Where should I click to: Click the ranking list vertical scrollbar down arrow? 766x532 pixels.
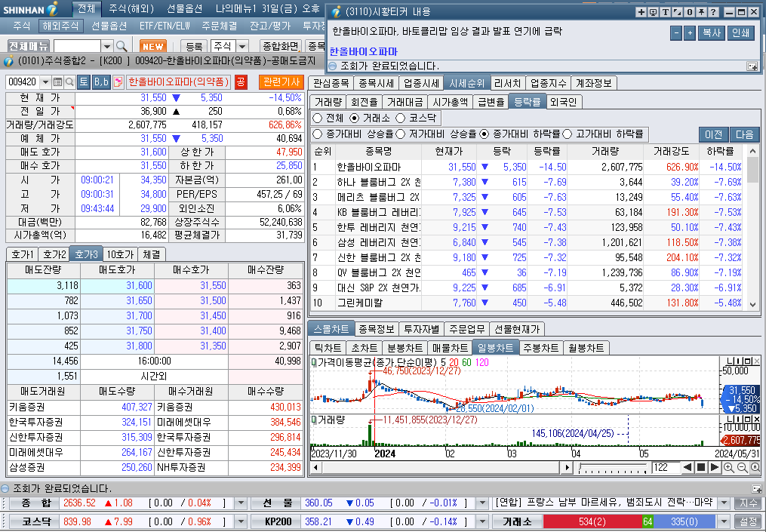(x=753, y=304)
